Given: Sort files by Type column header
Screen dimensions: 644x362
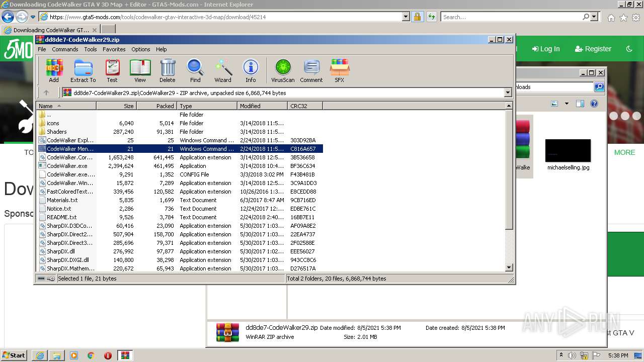Looking at the screenshot, I should [x=207, y=106].
